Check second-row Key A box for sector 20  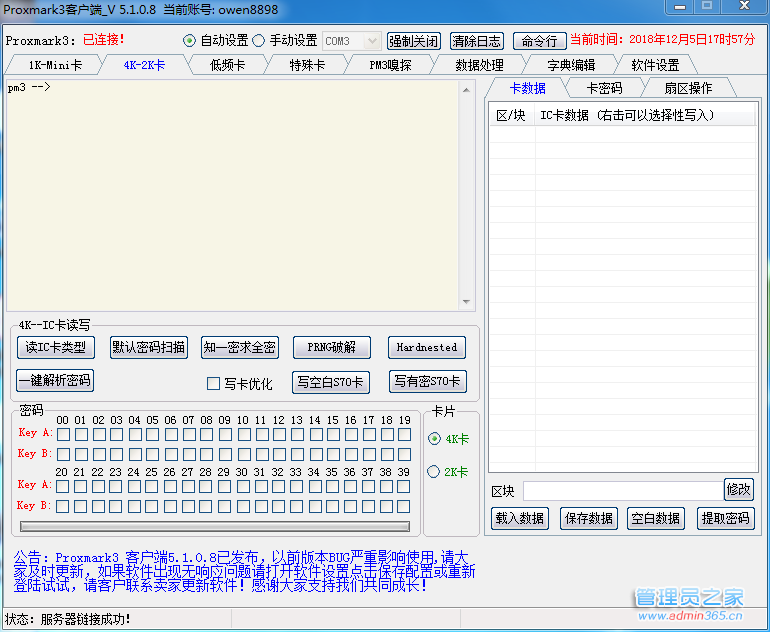tap(62, 487)
